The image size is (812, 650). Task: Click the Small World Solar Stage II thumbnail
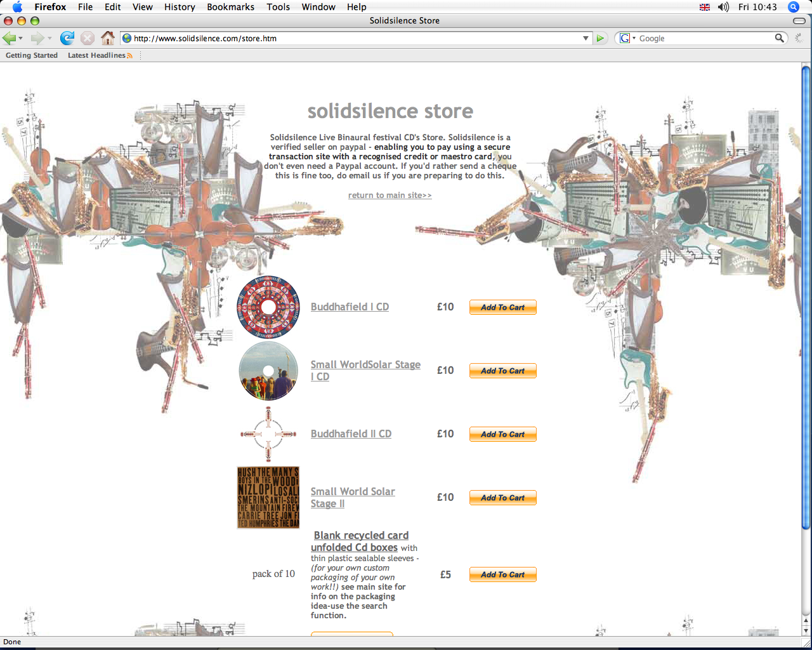point(268,498)
